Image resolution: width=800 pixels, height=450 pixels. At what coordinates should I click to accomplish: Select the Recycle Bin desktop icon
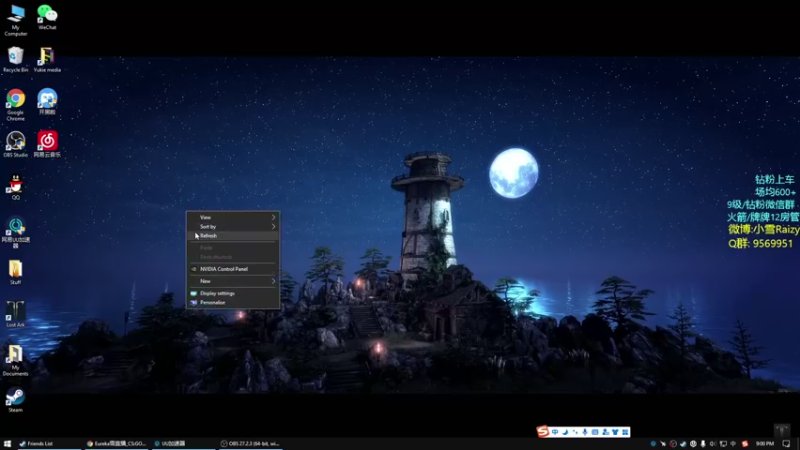pyautogui.click(x=16, y=59)
